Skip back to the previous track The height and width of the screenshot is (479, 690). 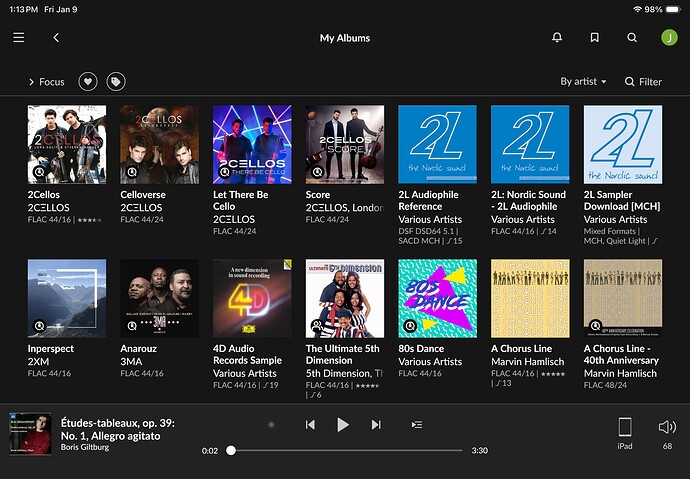(310, 425)
